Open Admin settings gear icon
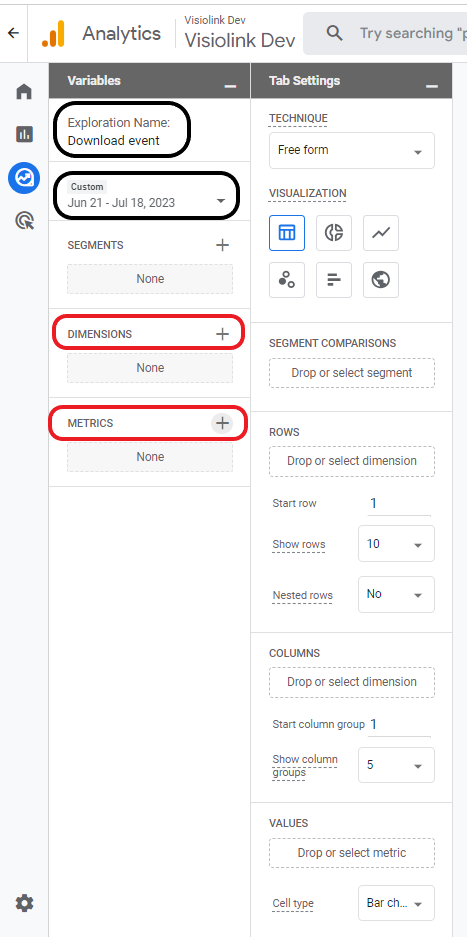This screenshot has width=467, height=937. [x=24, y=903]
